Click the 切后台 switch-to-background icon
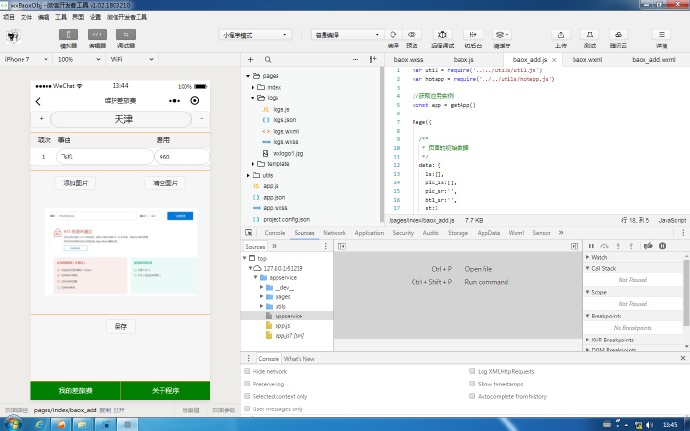The height and width of the screenshot is (431, 690). pyautogui.click(x=473, y=34)
